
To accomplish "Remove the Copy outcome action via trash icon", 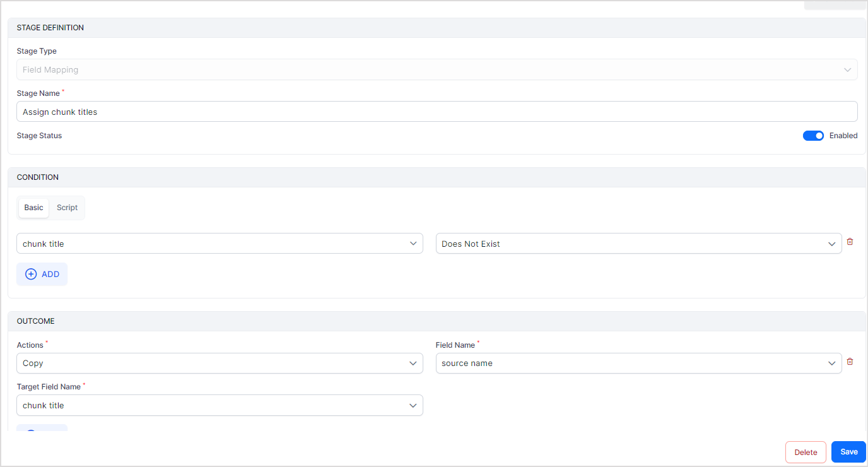I will pos(850,362).
